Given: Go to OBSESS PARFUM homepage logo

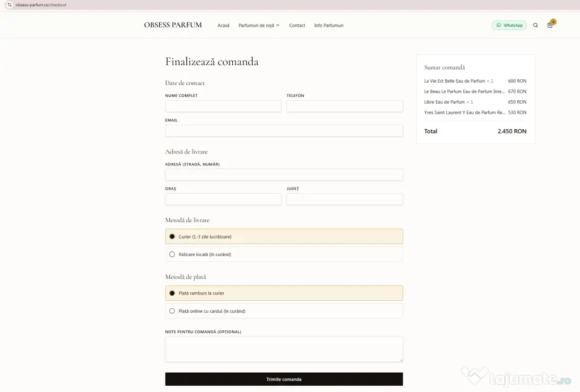Looking at the screenshot, I should pos(173,25).
